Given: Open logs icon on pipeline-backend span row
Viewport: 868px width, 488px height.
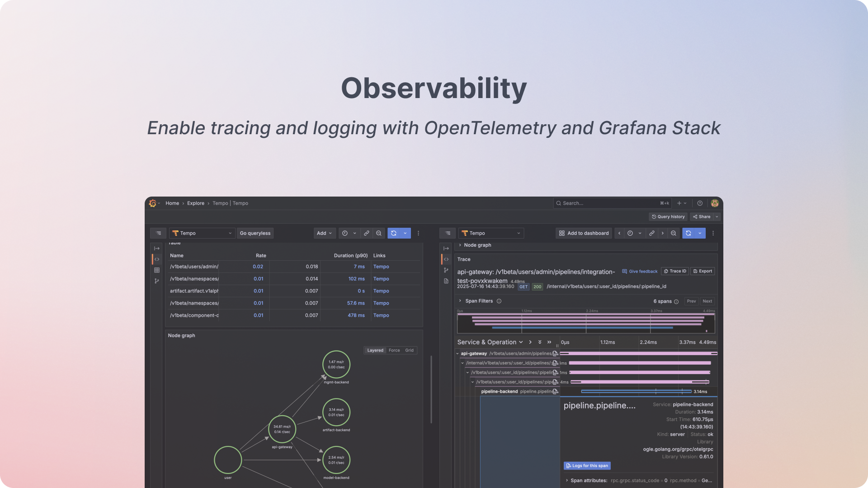Looking at the screenshot, I should point(555,392).
